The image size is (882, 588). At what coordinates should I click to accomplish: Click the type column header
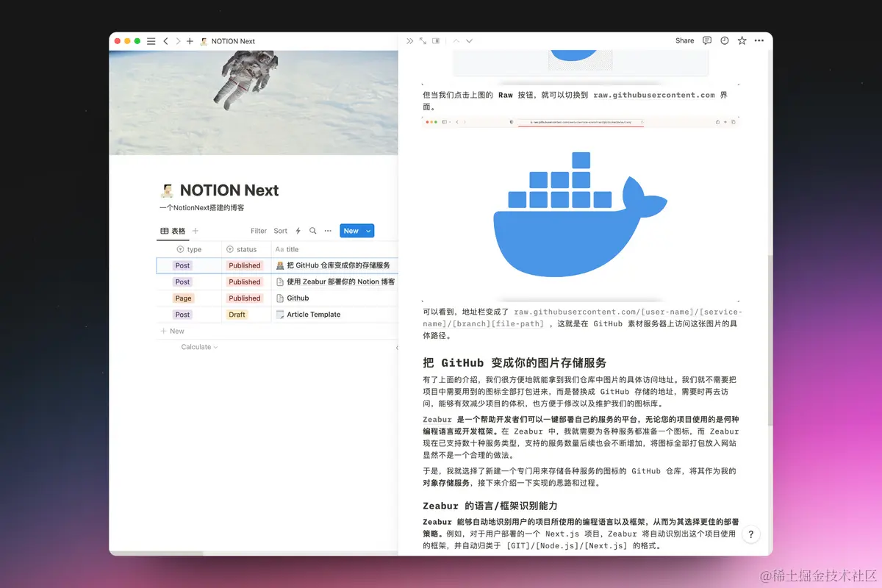pos(189,249)
